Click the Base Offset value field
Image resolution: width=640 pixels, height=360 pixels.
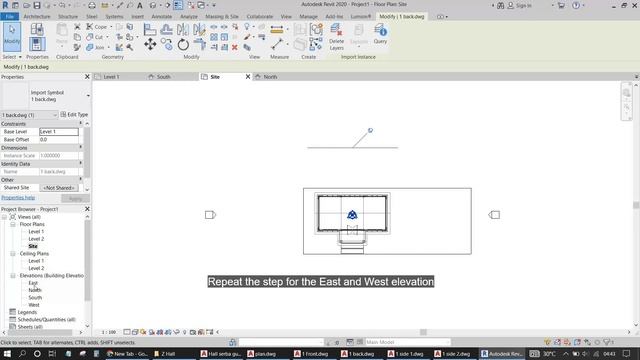[59, 140]
